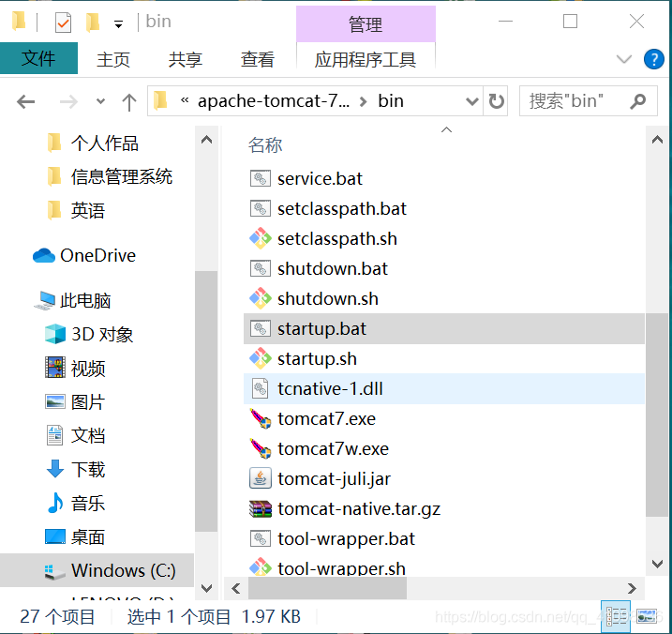Screen dimensions: 672x634
Task: Click the 3D 对象 cube icon
Action: (55, 334)
